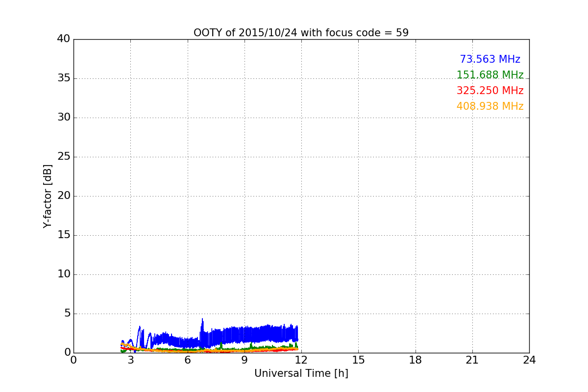The width and height of the screenshot is (588, 392).
Task: Select the red 325.250 MHz legend label
Action: 490,91
